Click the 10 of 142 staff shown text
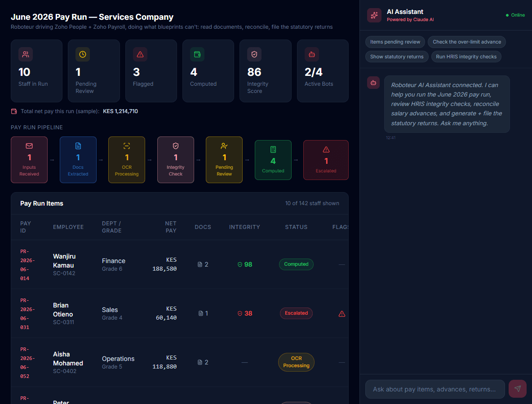The image size is (532, 404). tap(312, 203)
